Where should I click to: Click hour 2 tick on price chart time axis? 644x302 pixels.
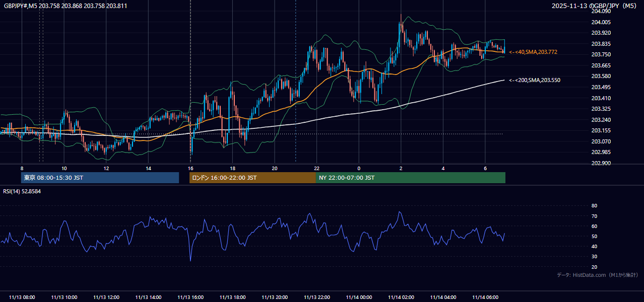click(x=401, y=168)
